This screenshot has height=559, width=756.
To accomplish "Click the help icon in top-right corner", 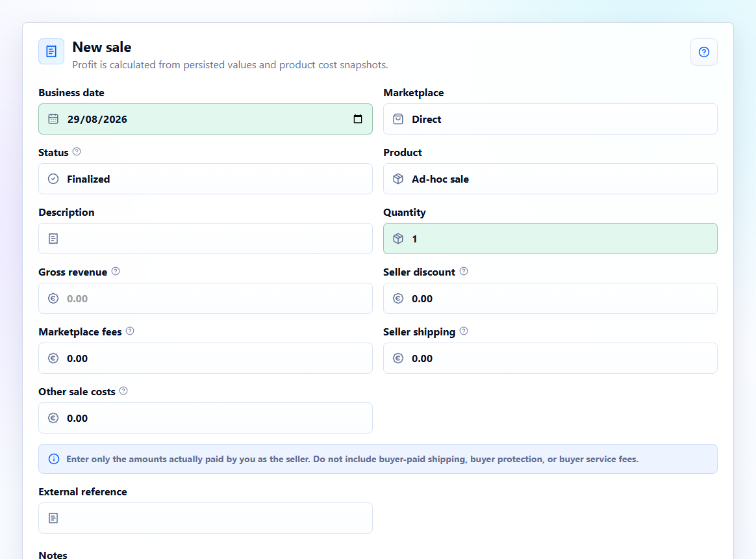I will point(703,52).
